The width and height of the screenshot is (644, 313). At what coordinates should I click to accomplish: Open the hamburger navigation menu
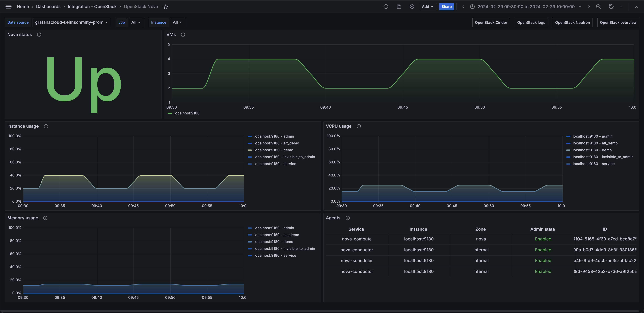(x=8, y=7)
